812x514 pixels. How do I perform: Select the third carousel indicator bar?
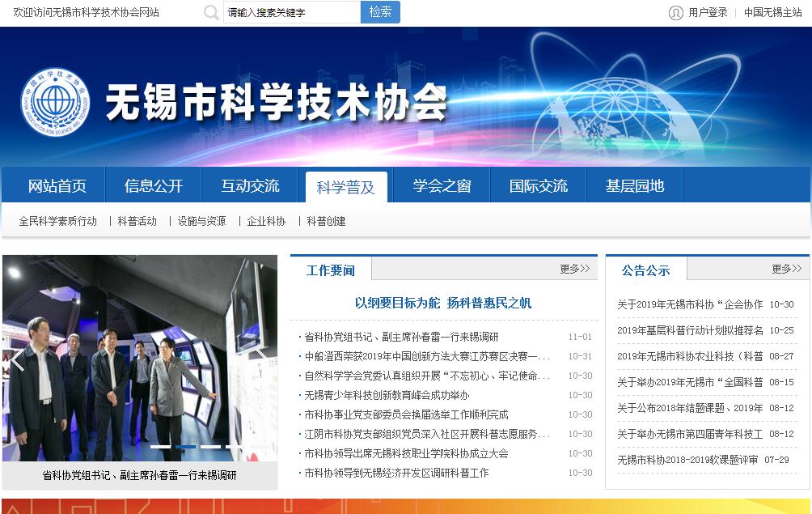click(x=210, y=447)
